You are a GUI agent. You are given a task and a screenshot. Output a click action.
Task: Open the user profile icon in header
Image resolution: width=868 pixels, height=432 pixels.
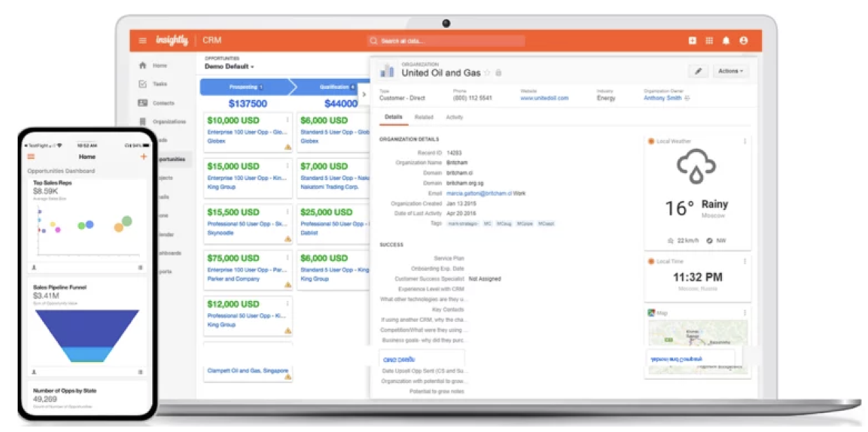744,41
